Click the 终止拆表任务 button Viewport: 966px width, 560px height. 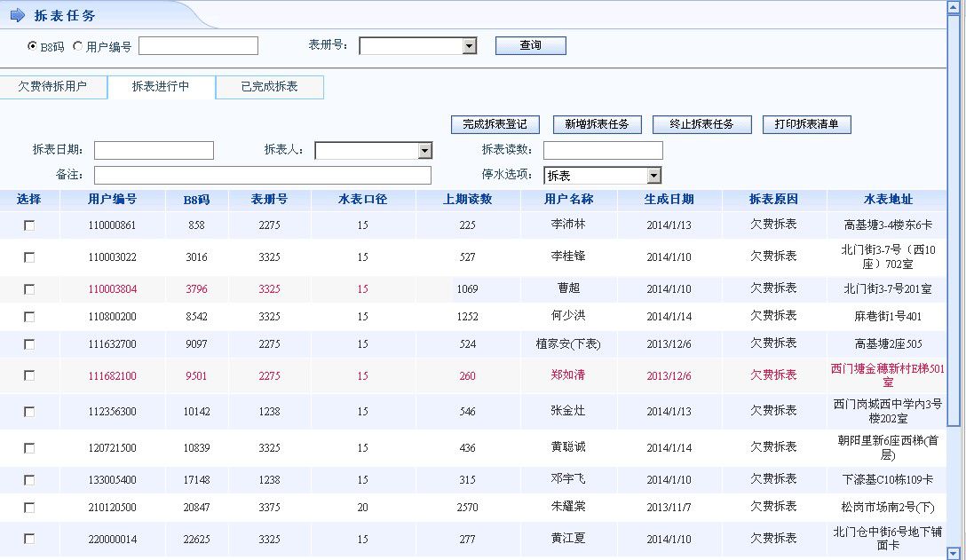tap(701, 124)
